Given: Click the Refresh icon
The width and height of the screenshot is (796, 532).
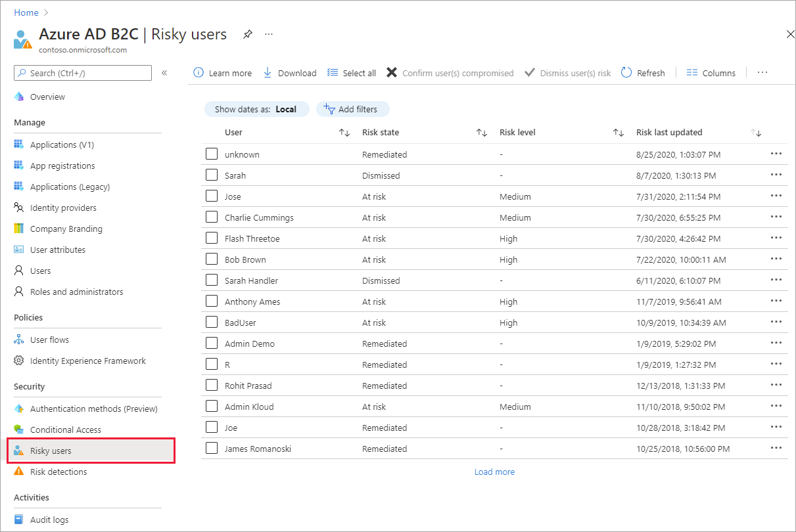Looking at the screenshot, I should pyautogui.click(x=626, y=73).
